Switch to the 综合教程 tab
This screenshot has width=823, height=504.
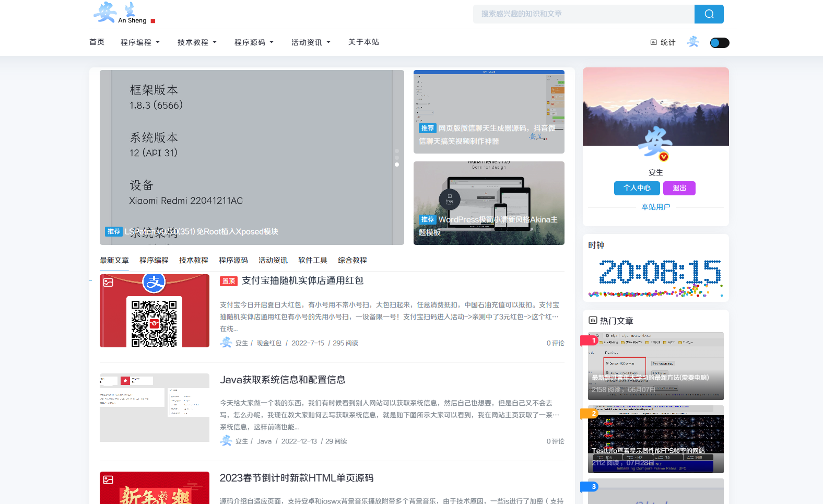point(352,260)
